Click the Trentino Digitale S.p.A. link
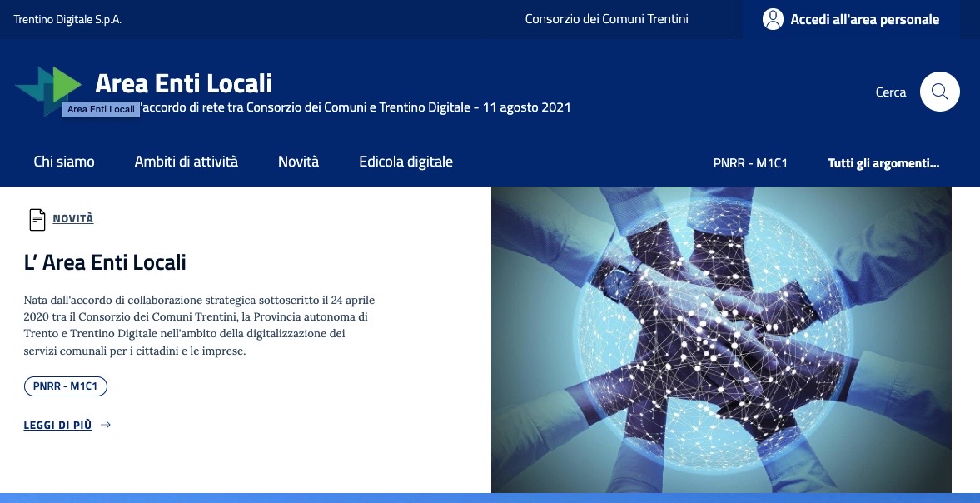The width and height of the screenshot is (980, 503). (67, 19)
